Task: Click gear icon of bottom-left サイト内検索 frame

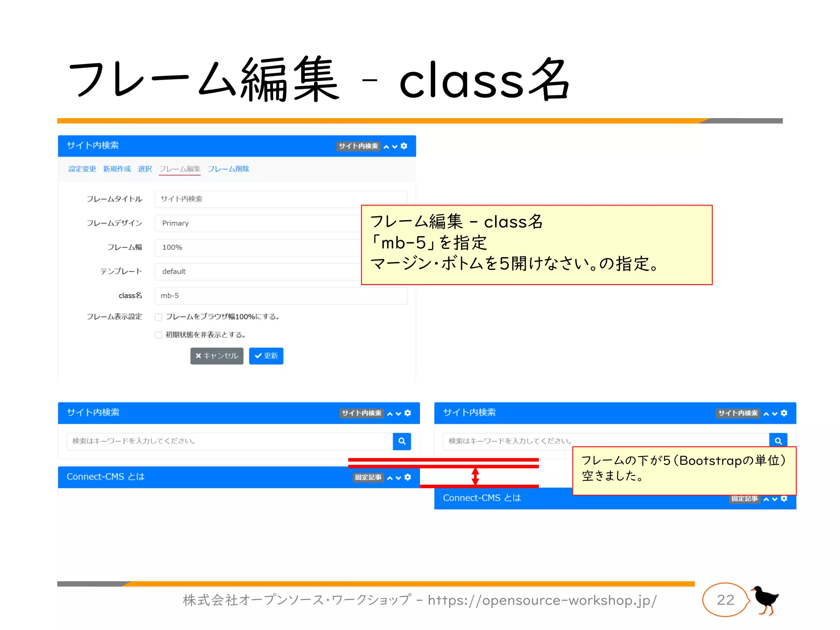Action: 408,413
